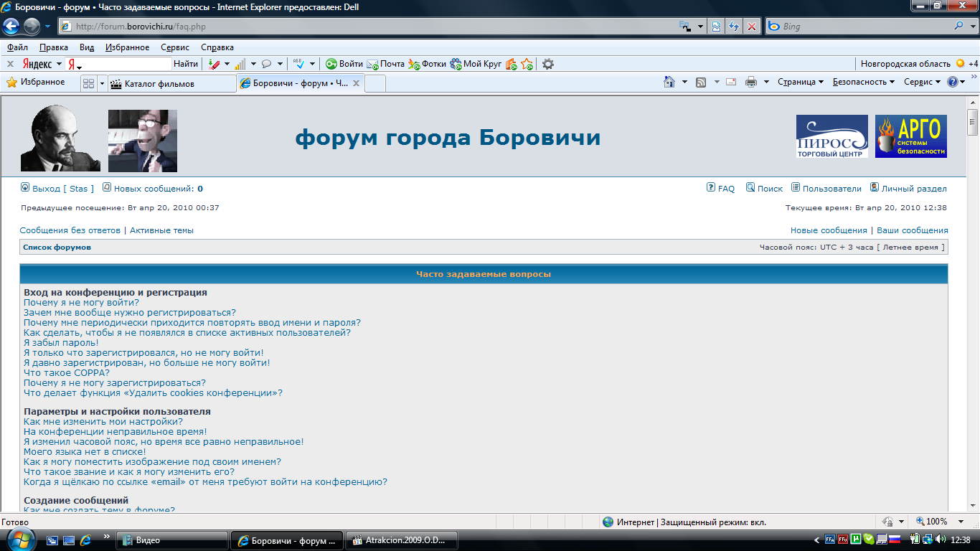The width and height of the screenshot is (980, 551).
Task: Click the Yandex star add-bookmark icon
Action: pyautogui.click(x=527, y=64)
